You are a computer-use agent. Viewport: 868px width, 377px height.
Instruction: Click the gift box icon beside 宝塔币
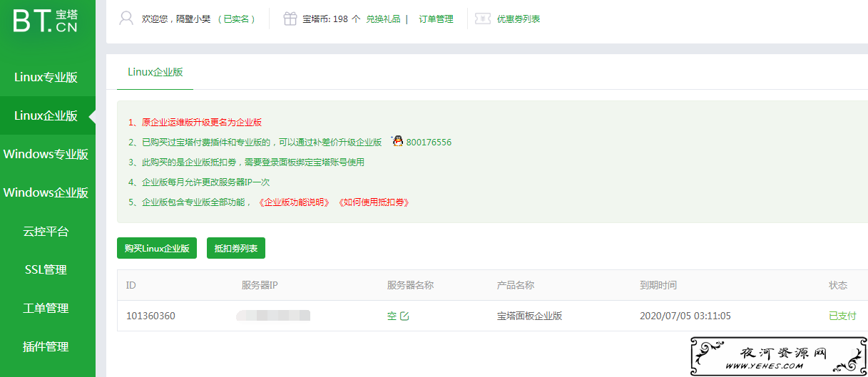tap(290, 19)
